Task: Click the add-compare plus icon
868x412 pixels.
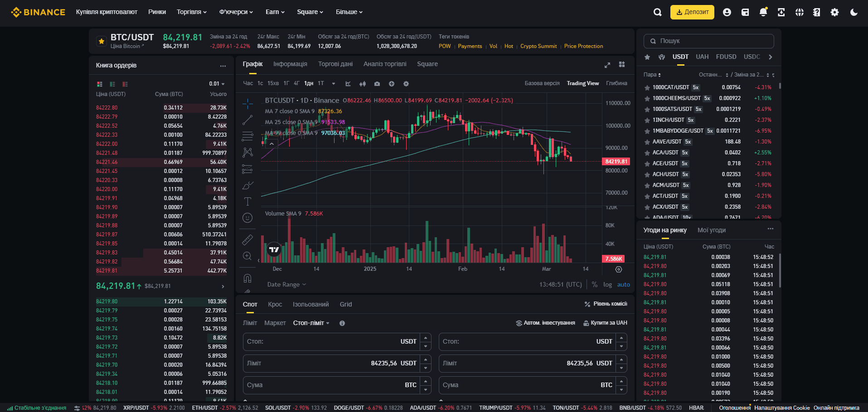Action: point(392,84)
